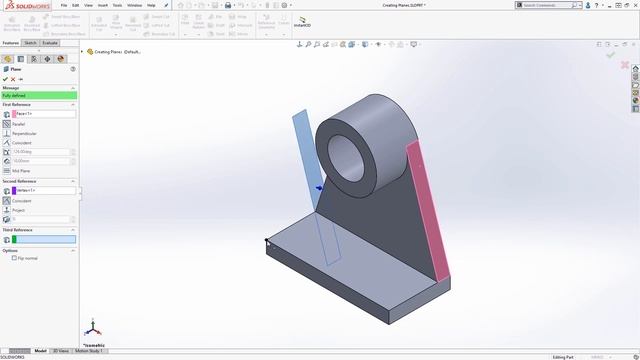Image resolution: width=640 pixels, height=360 pixels.
Task: Toggle offset distance constraint in First Reference
Action: point(7,161)
